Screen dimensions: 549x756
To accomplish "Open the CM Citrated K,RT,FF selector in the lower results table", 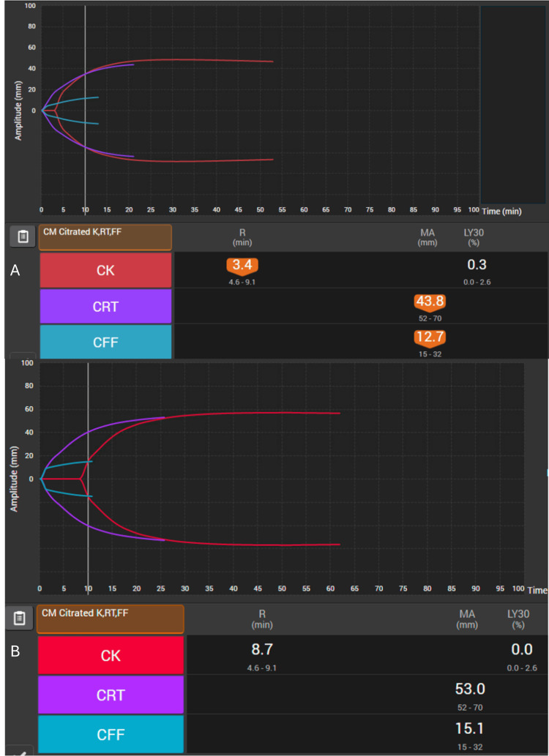I will pyautogui.click(x=110, y=619).
